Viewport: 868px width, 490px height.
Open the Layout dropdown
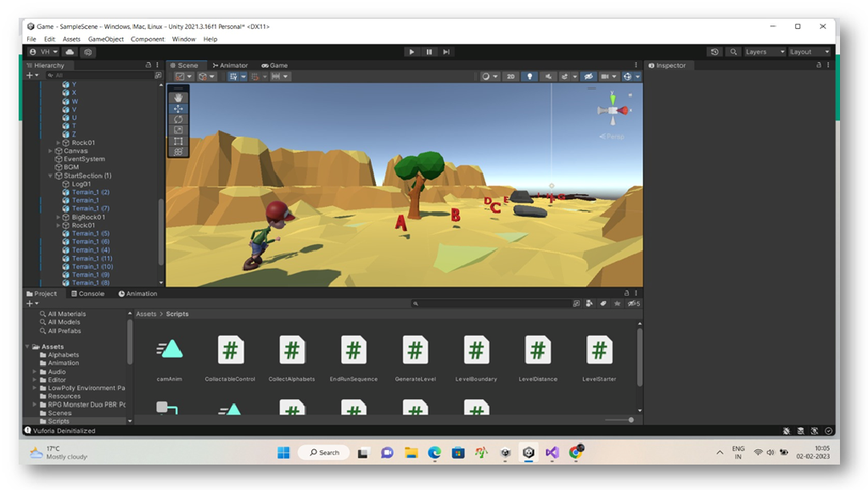point(809,52)
